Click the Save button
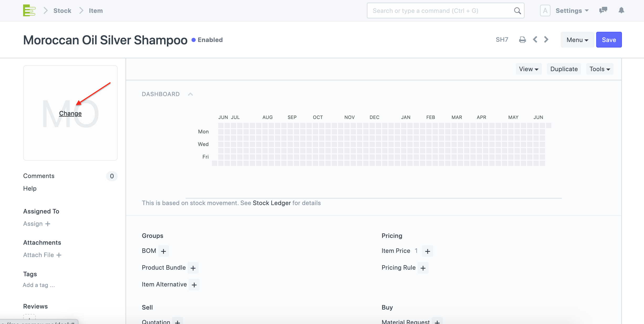The width and height of the screenshot is (644, 324). coord(609,40)
